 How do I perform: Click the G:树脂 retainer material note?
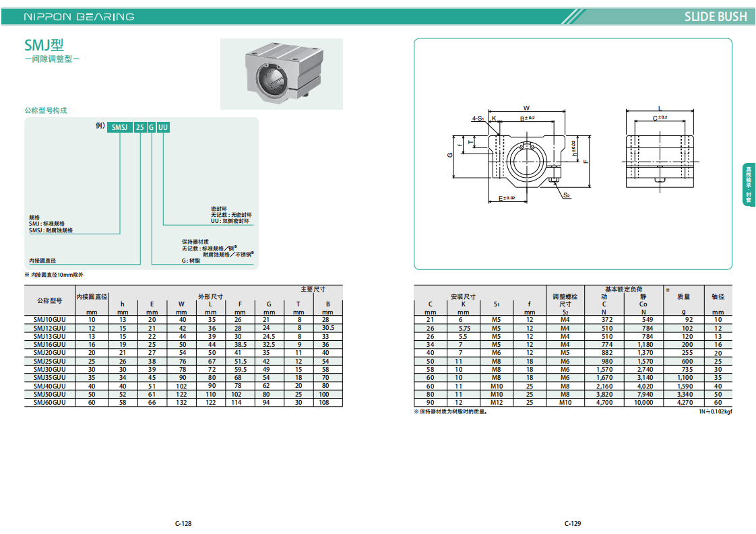tap(191, 261)
